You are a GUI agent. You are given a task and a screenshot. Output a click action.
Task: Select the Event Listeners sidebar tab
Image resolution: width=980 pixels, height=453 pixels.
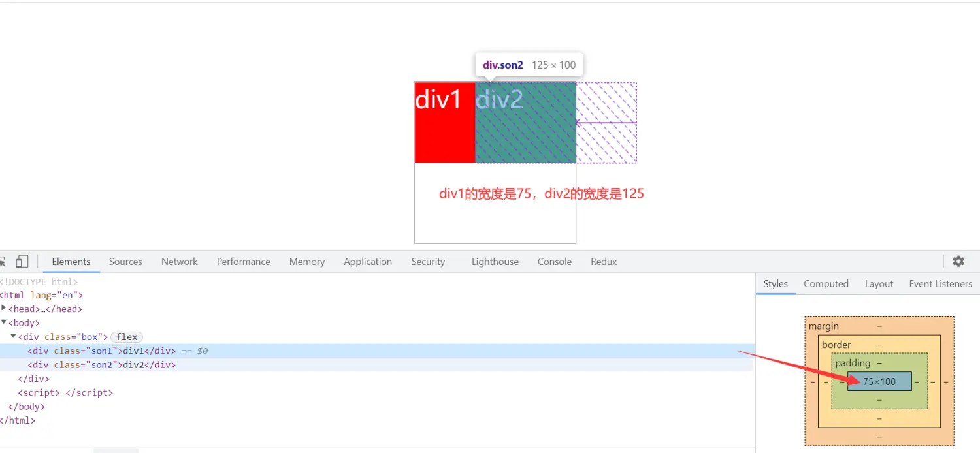(x=940, y=284)
